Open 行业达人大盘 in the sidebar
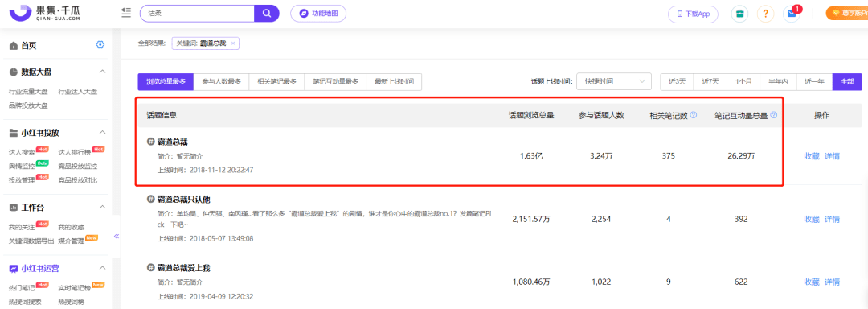Screen dimensions: 868x309 tap(78, 92)
